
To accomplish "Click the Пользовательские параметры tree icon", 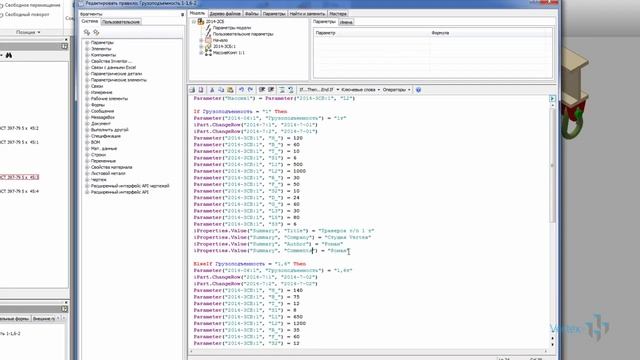I will pos(208,34).
